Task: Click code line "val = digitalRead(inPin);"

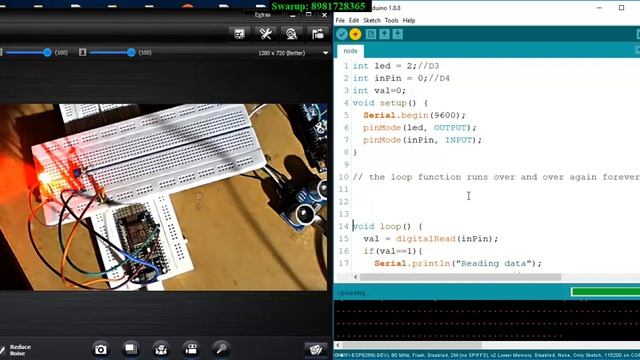Action: point(431,238)
